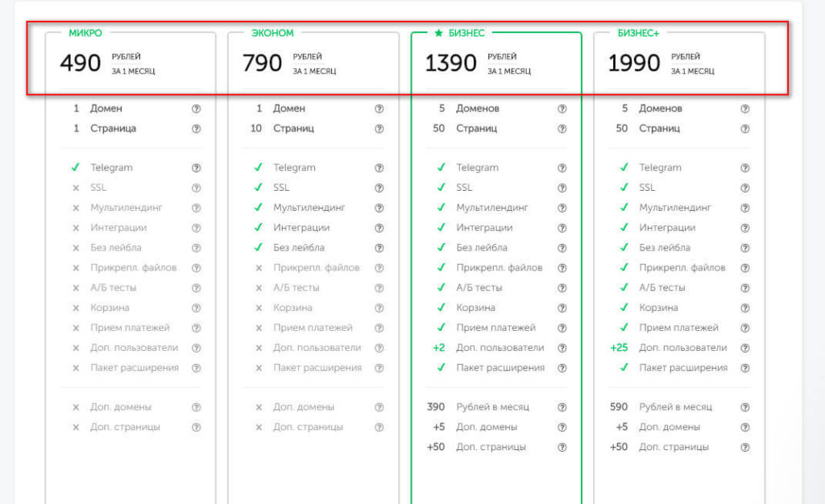Click the checkmark next to Интеграции in Эконом

click(258, 228)
